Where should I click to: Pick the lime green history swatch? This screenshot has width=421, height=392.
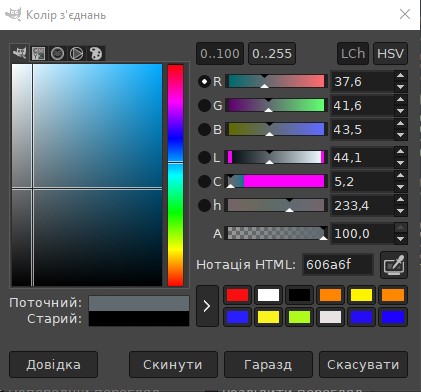click(299, 317)
